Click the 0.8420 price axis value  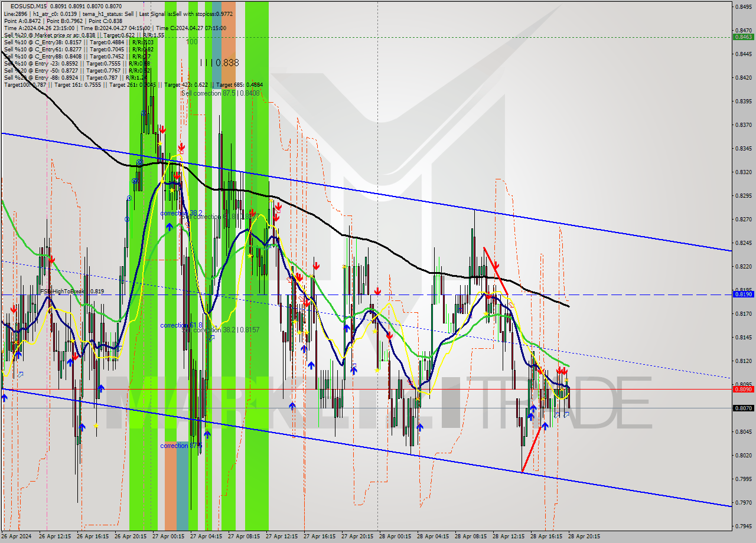[743, 77]
